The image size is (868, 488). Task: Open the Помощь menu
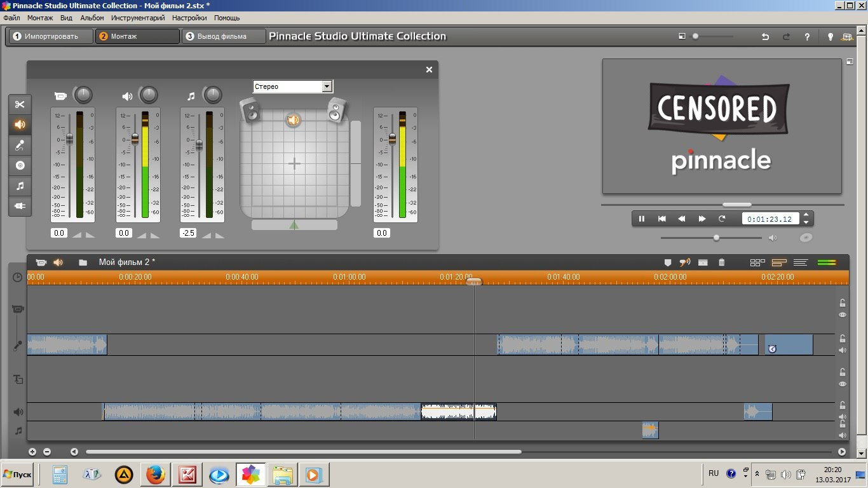pos(227,18)
